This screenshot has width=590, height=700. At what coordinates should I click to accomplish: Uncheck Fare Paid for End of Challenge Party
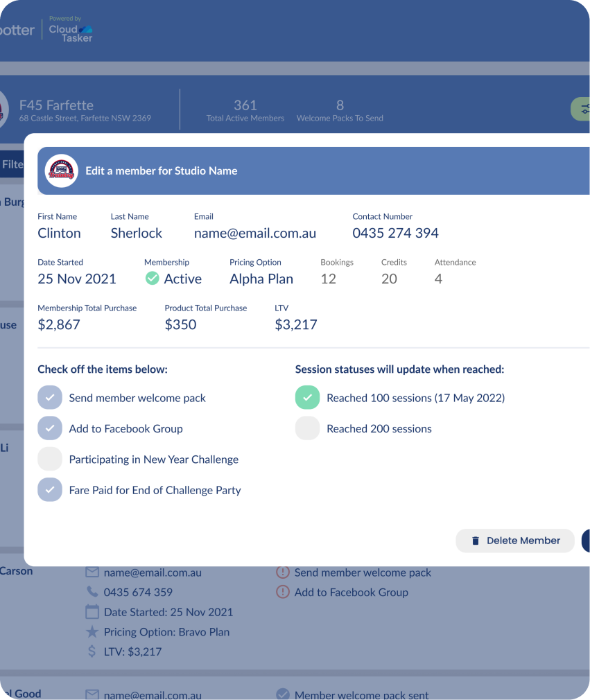pos(50,490)
